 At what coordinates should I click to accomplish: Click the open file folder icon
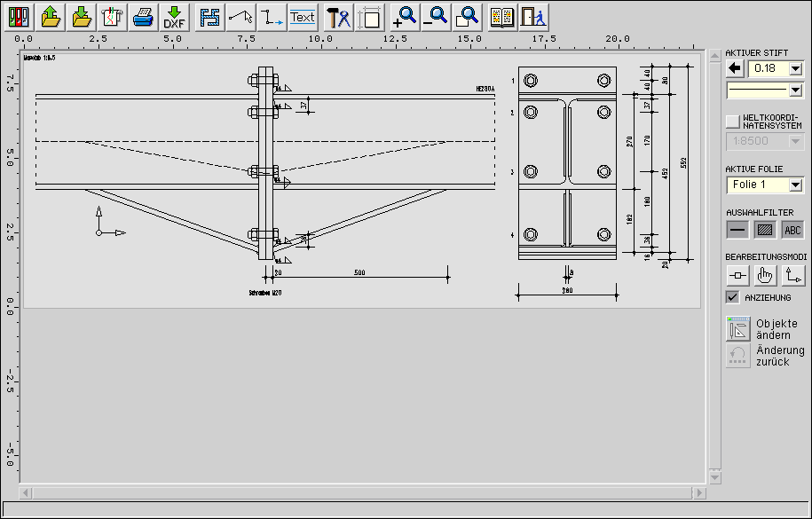pos(51,17)
